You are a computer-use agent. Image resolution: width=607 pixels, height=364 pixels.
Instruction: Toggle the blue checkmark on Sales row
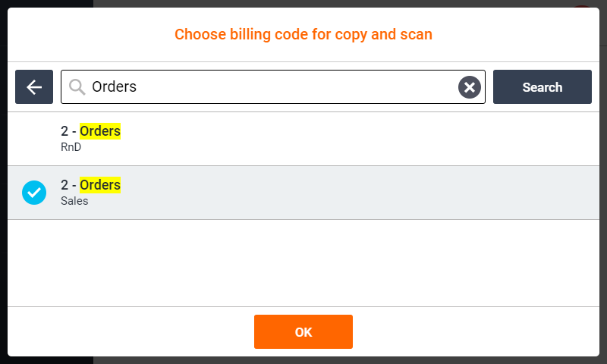tap(34, 193)
